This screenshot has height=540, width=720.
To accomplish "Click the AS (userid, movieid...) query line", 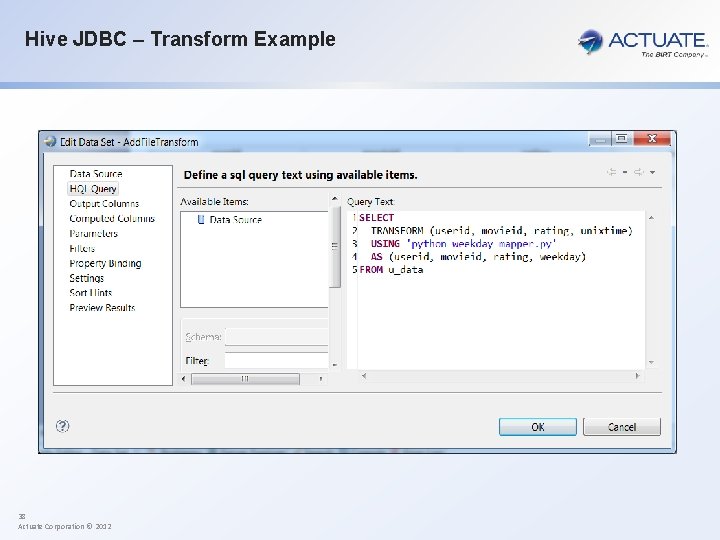I will [x=478, y=256].
